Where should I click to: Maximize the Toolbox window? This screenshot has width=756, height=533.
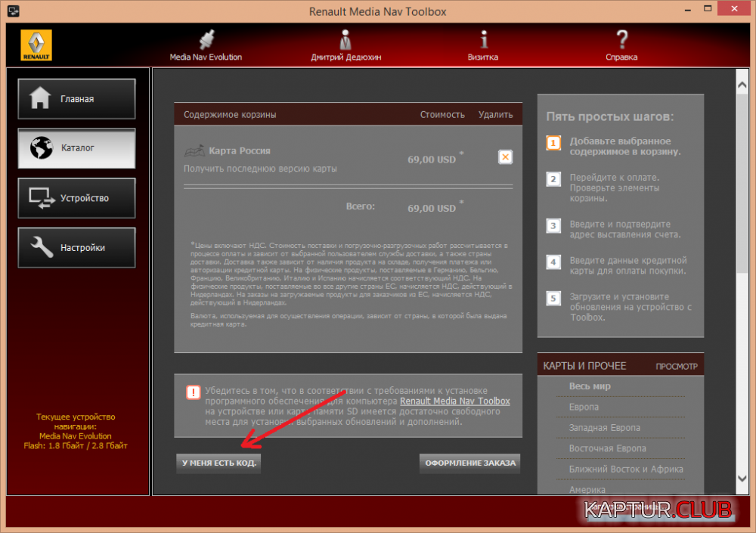point(708,8)
